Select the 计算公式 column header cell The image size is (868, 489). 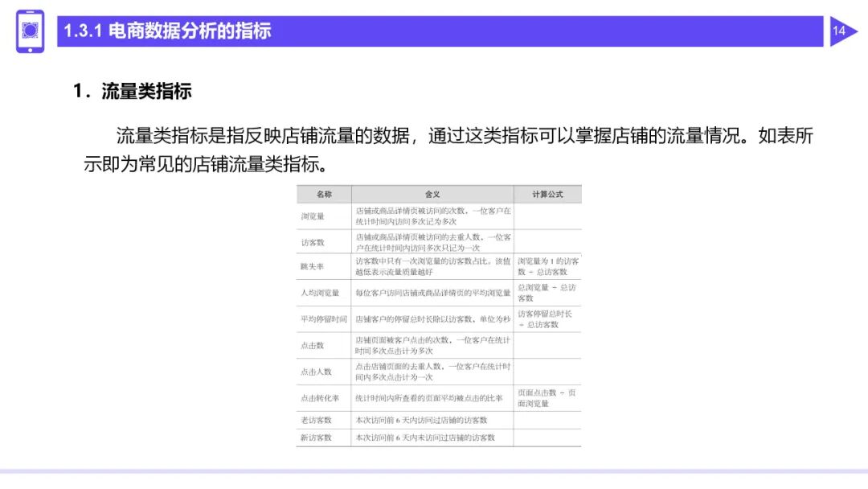coord(548,194)
